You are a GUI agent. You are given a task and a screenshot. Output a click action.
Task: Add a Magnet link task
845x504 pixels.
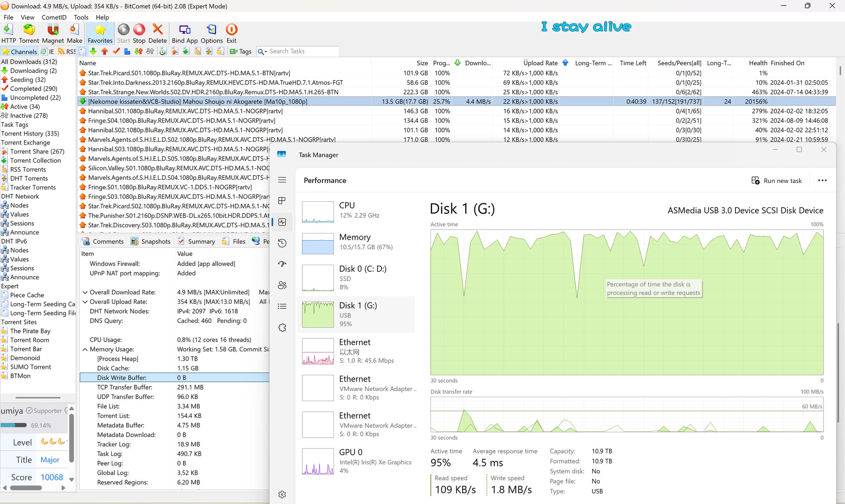tap(53, 33)
